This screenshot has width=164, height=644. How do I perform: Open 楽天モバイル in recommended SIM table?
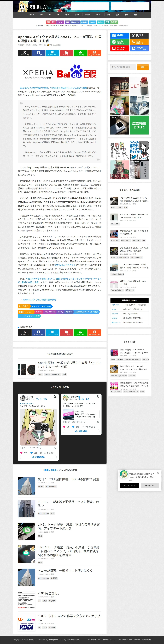[116, 322]
